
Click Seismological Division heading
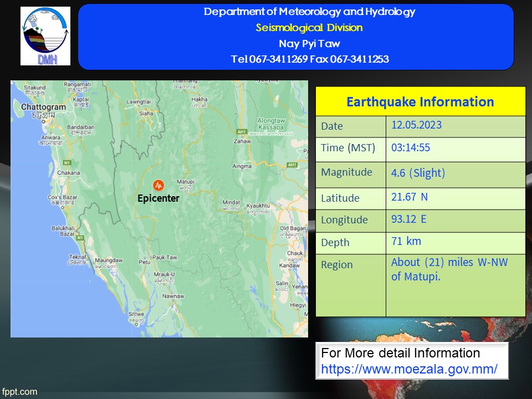(309, 28)
